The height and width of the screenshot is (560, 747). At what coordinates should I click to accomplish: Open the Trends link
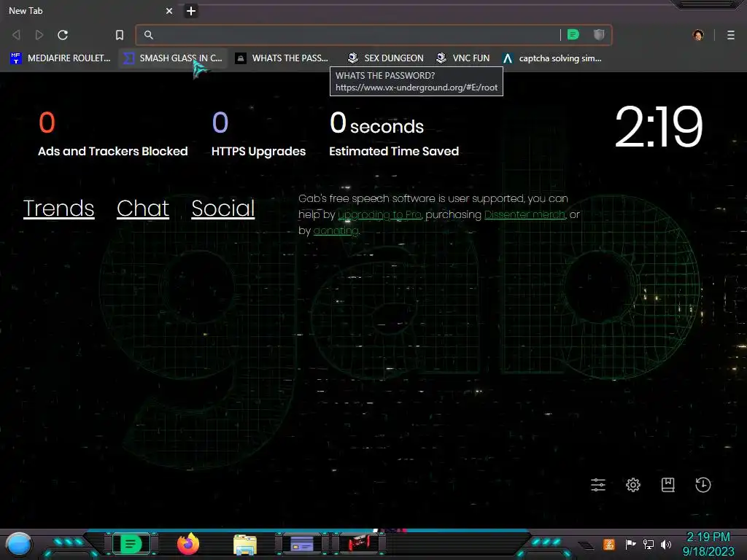(58, 209)
